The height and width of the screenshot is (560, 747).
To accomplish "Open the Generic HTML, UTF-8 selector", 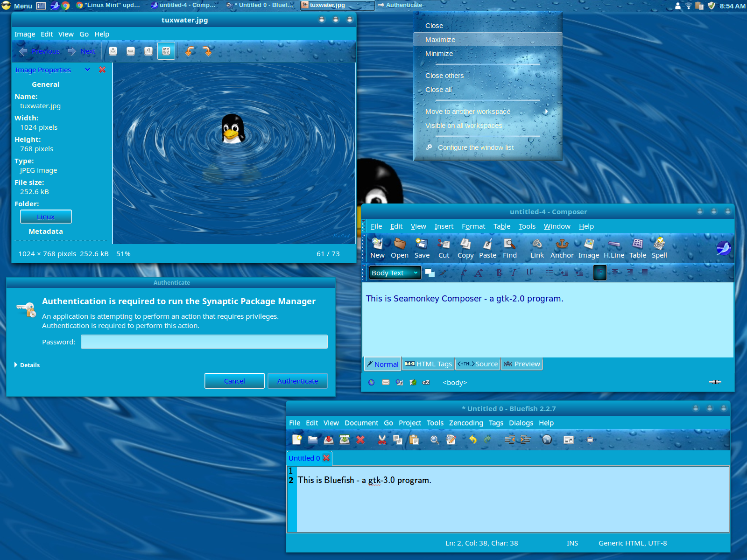I will point(633,543).
